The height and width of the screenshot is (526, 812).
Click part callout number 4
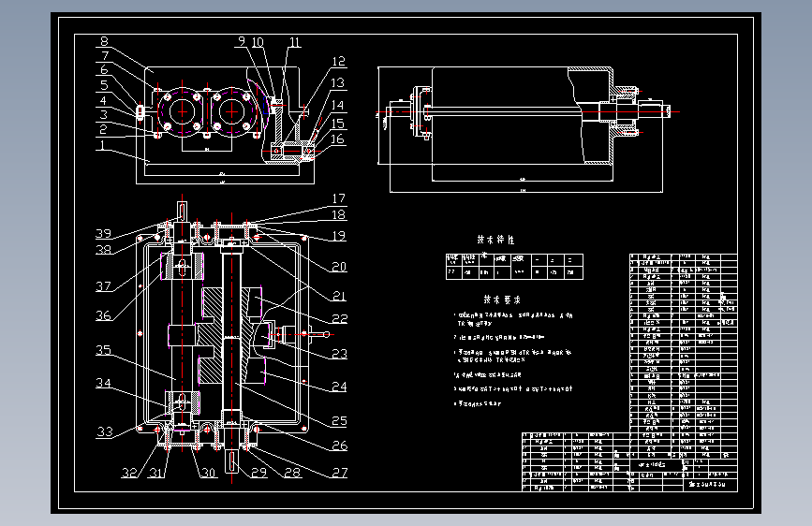click(x=103, y=100)
